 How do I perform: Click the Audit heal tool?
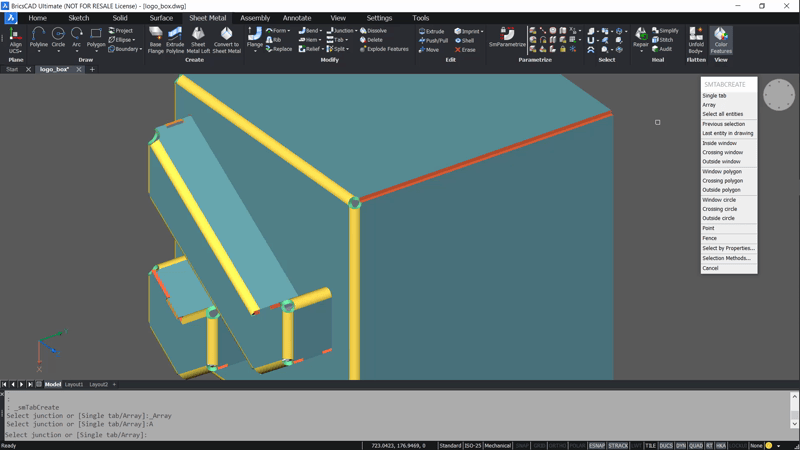[662, 49]
